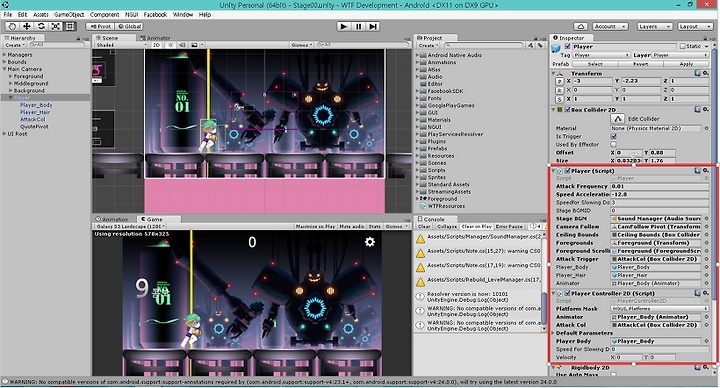Click the Project panel search field
The width and height of the screenshot is (720, 388).
(x=484, y=45)
